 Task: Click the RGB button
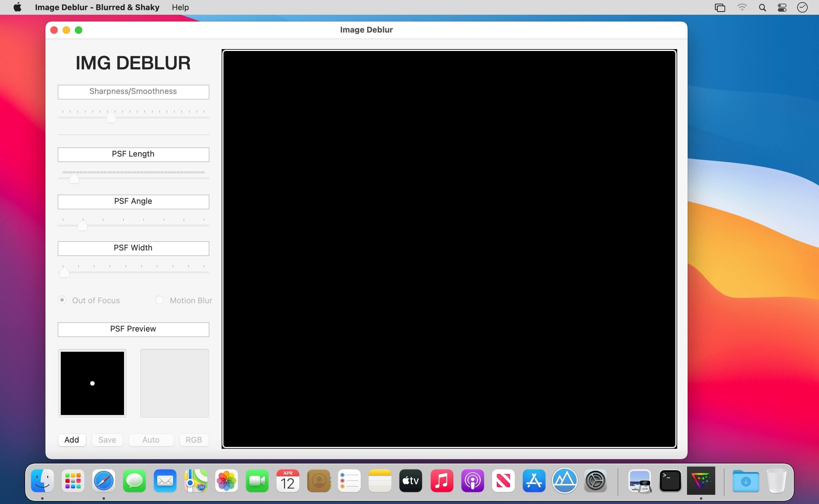click(194, 440)
